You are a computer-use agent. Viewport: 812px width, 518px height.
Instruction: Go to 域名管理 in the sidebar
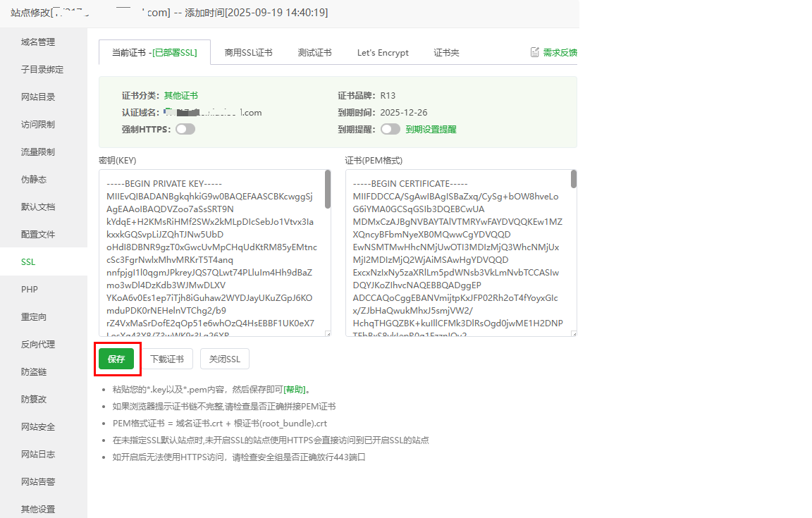38,42
